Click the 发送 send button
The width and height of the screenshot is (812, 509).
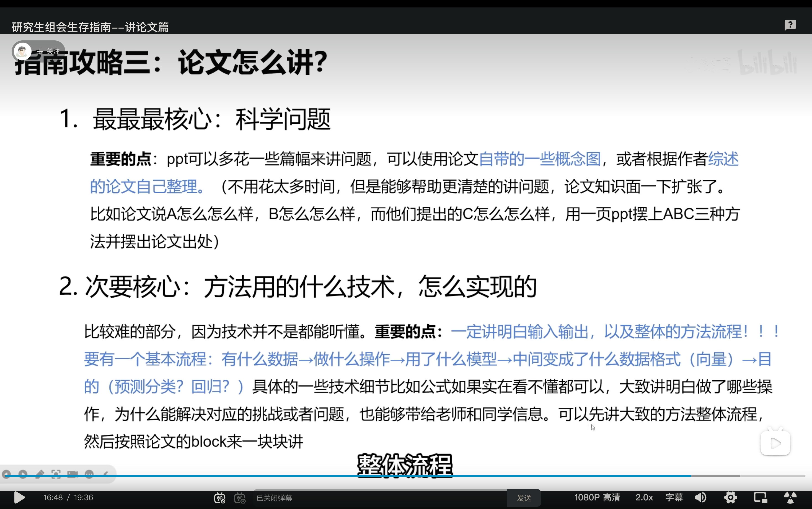524,498
